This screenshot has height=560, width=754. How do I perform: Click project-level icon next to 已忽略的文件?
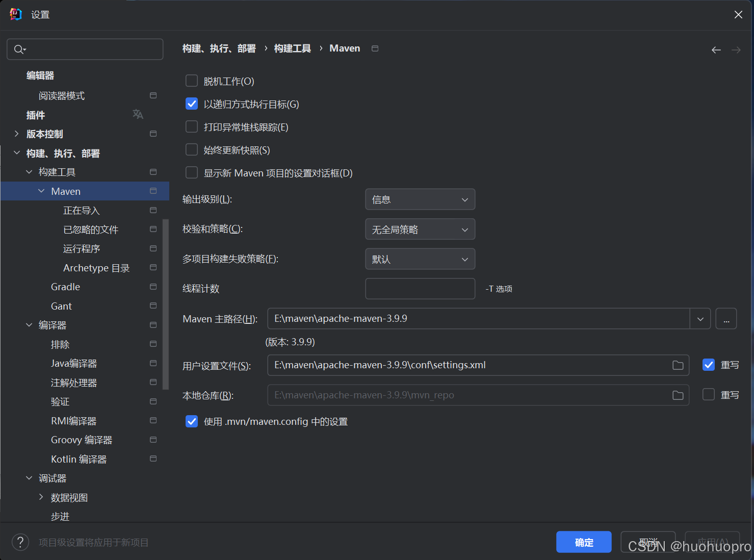point(153,229)
